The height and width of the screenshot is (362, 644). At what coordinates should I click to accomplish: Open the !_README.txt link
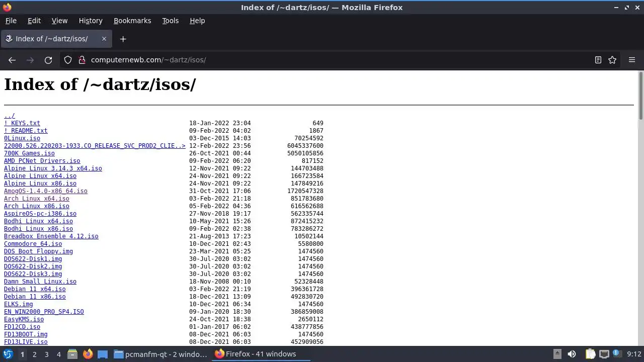(x=26, y=131)
